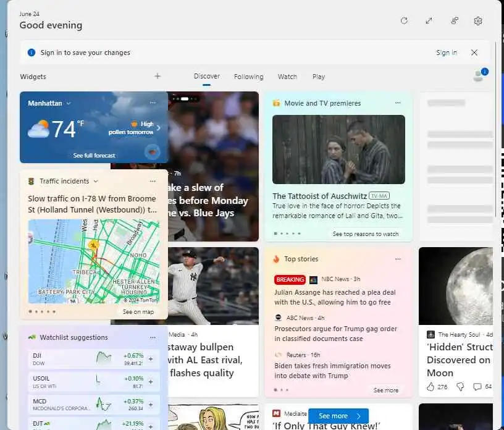Open Movie and TV premieres options menu

click(x=398, y=103)
